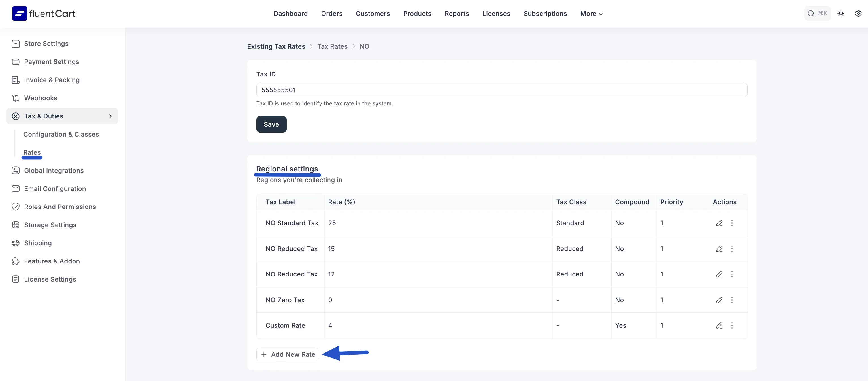Image resolution: width=868 pixels, height=381 pixels.
Task: Open three-dot menu for 15% Reduced Tax
Action: [x=732, y=249]
